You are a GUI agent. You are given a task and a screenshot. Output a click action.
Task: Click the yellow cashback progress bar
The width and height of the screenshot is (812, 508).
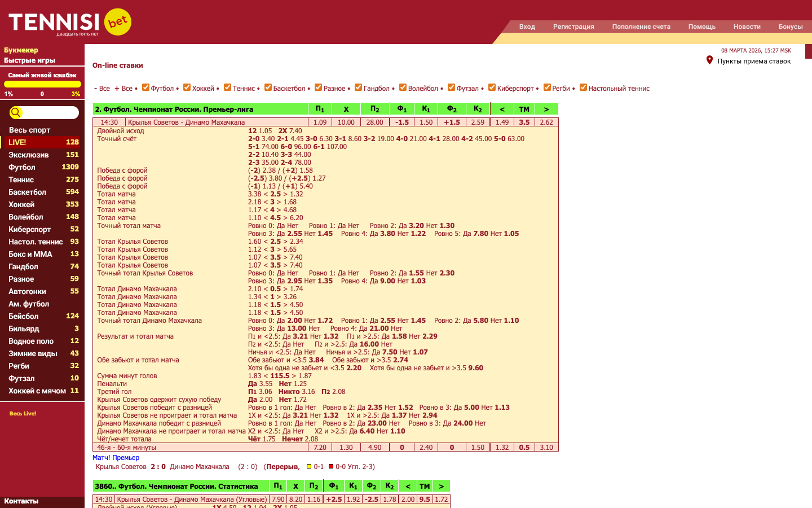point(42,84)
